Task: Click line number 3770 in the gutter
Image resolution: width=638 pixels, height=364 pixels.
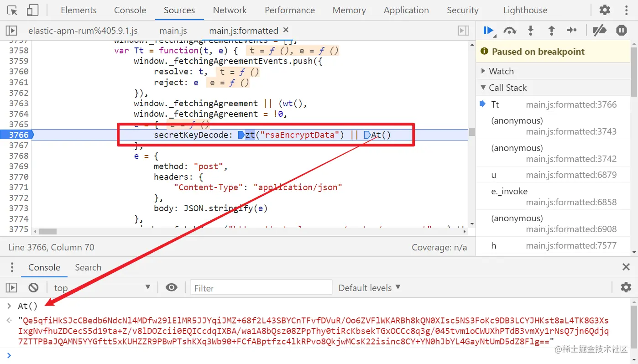Action: click(19, 177)
